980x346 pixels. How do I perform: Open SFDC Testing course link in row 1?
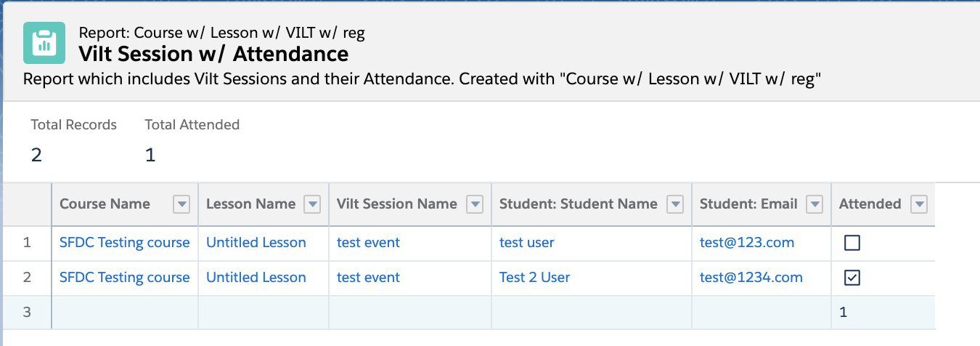pyautogui.click(x=124, y=243)
